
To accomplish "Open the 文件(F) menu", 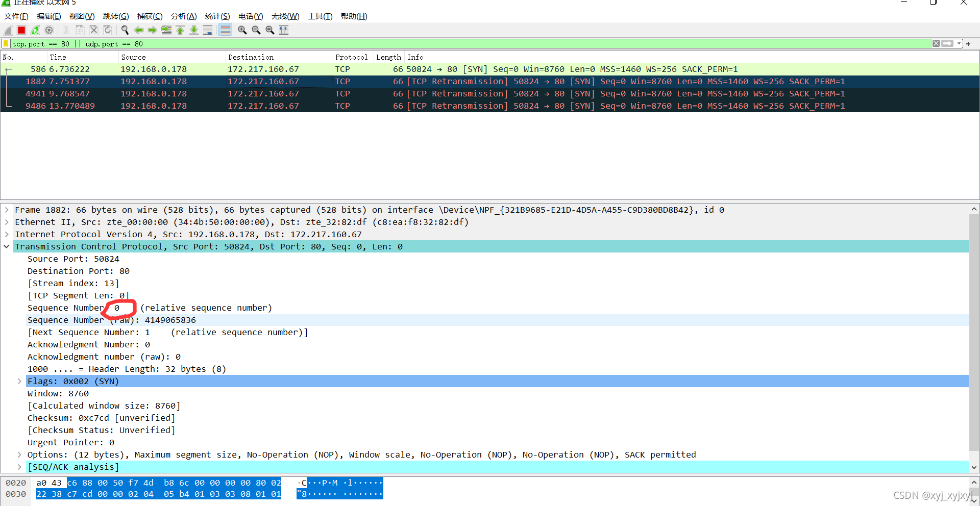I will pos(16,16).
